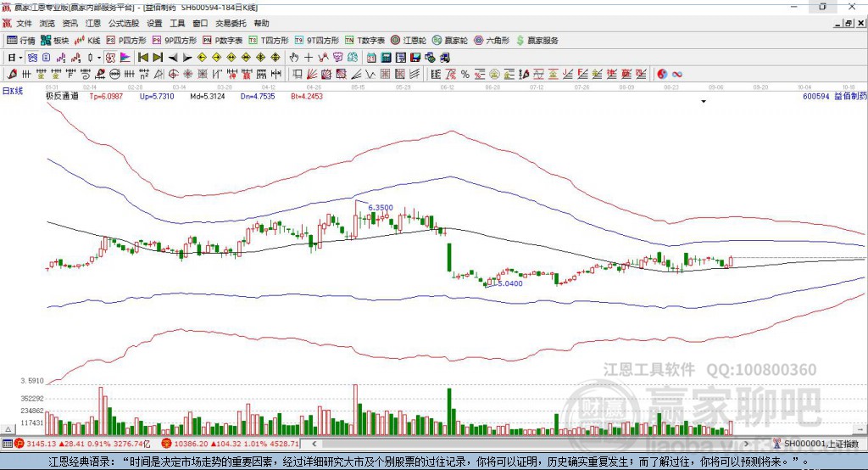Select the percent % tool
This screenshot has width=868, height=470.
click(465, 75)
